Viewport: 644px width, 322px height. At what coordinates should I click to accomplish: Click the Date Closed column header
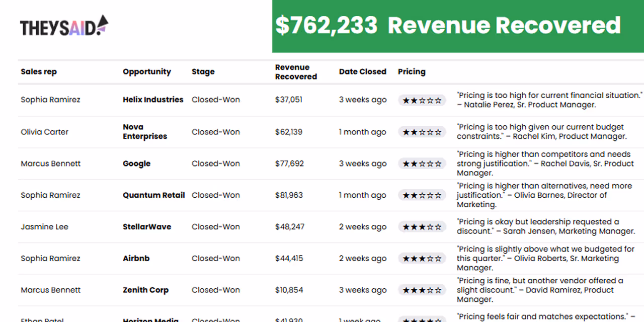click(x=363, y=71)
